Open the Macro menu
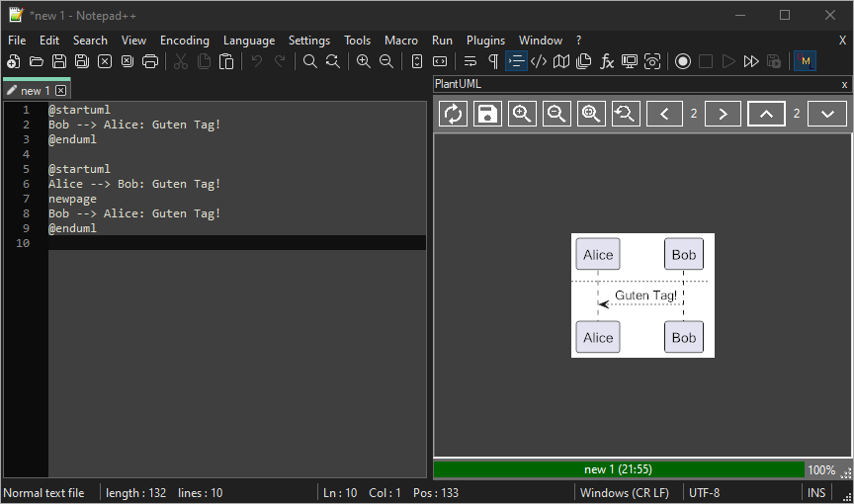Viewport: 854px width, 504px height. [401, 41]
